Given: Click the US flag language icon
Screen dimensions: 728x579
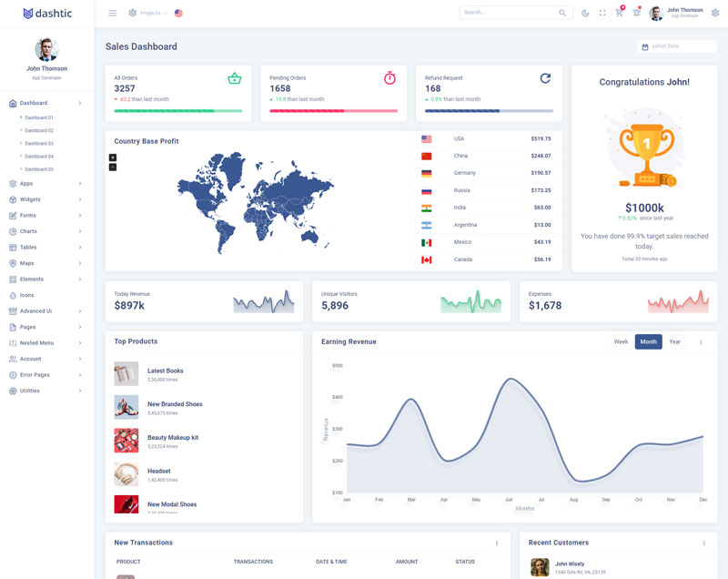Looking at the screenshot, I should click(x=178, y=13).
